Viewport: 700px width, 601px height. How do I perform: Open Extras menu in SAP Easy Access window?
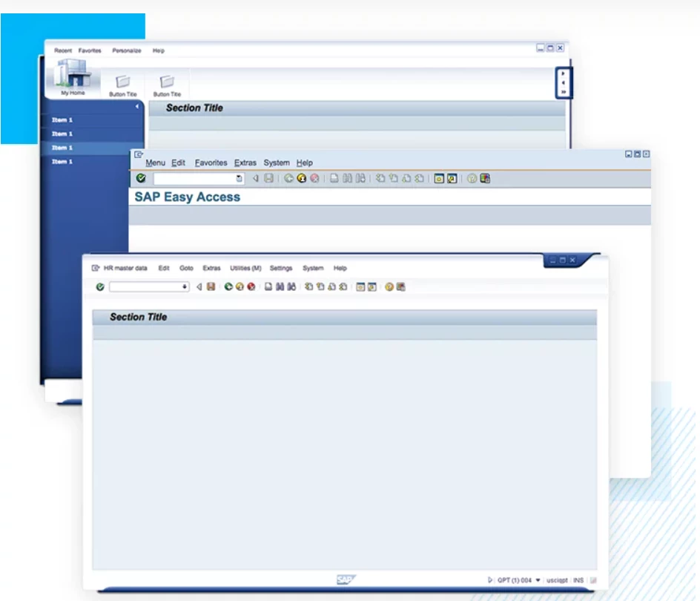(x=245, y=162)
